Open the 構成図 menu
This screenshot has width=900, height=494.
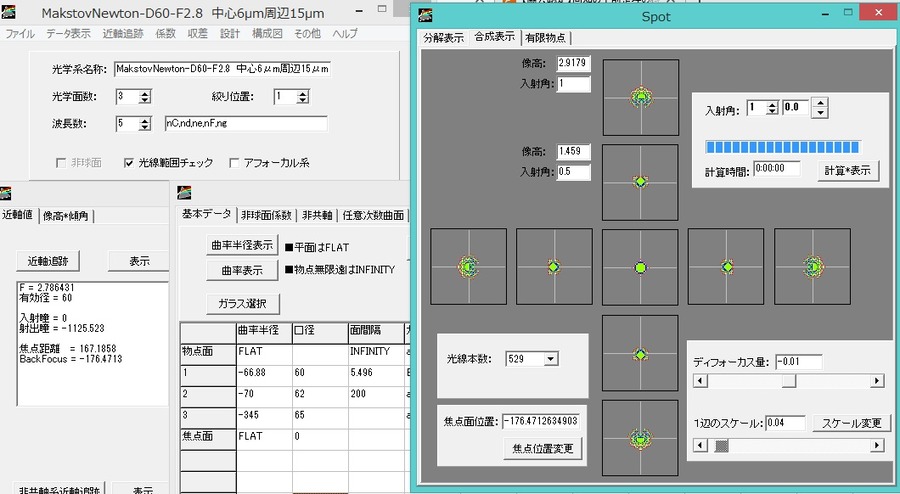(x=267, y=34)
